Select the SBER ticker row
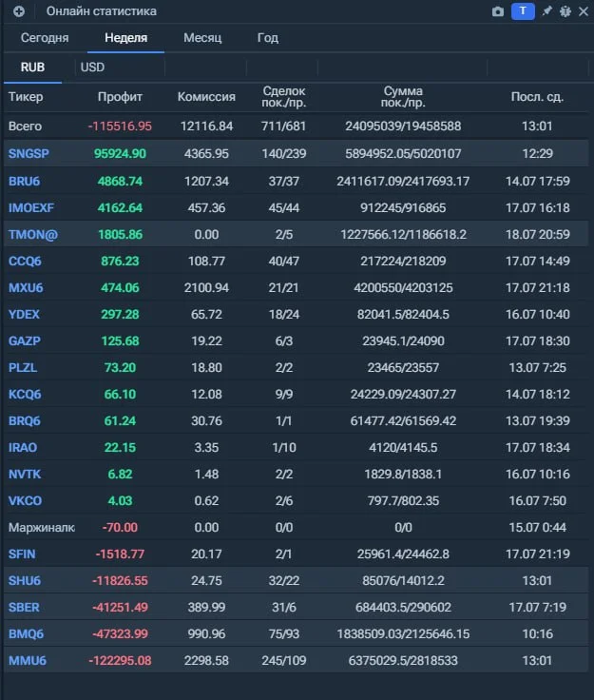This screenshot has width=594, height=700. 297,607
